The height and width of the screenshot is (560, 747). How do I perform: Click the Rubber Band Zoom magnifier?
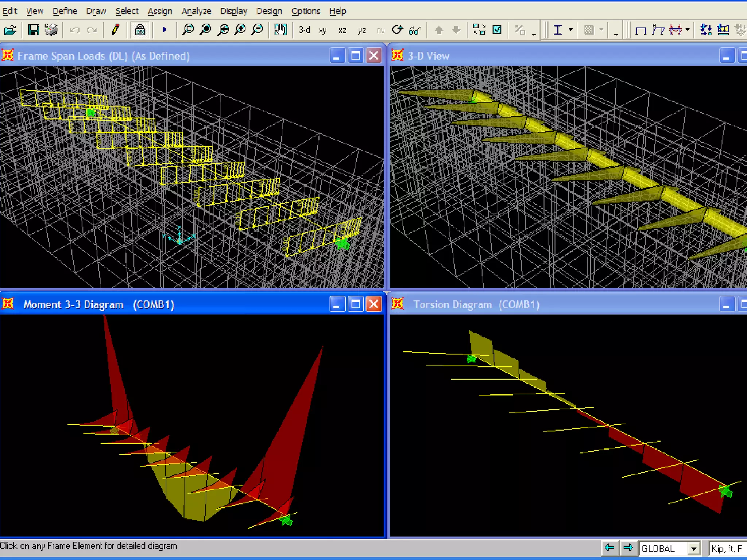pos(188,30)
